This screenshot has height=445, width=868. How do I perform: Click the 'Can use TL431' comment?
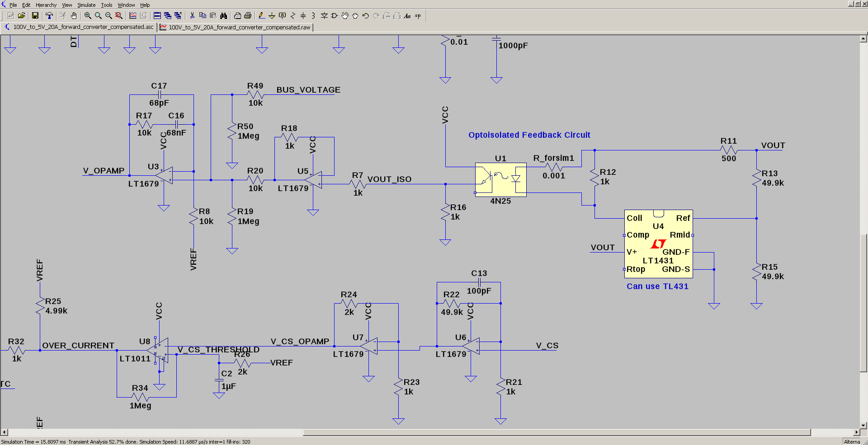(x=657, y=286)
